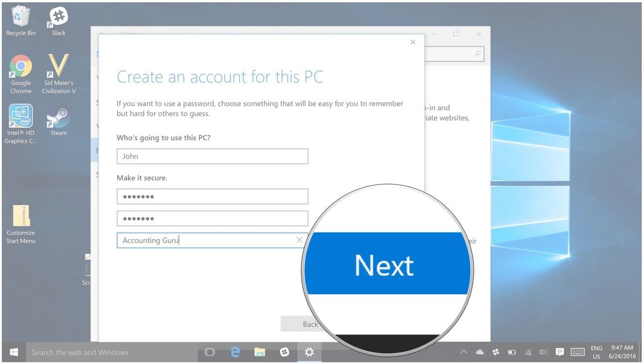Click the username field showing John
Screen dimensions: 644x364
[212, 156]
